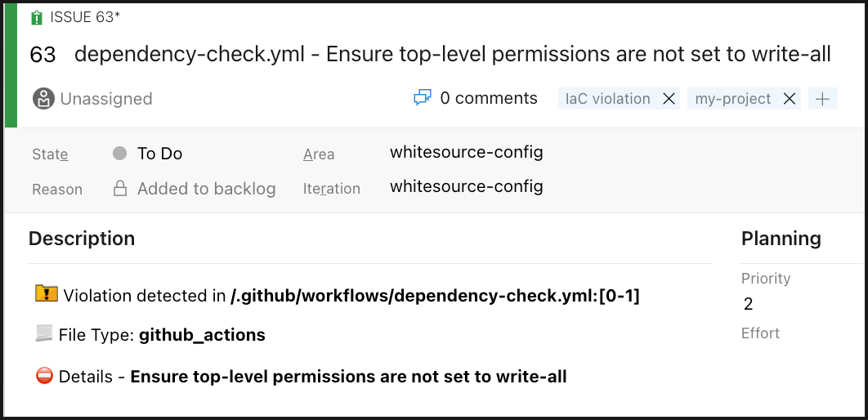
Task: Click the red no-entry Details icon
Action: (x=45, y=377)
